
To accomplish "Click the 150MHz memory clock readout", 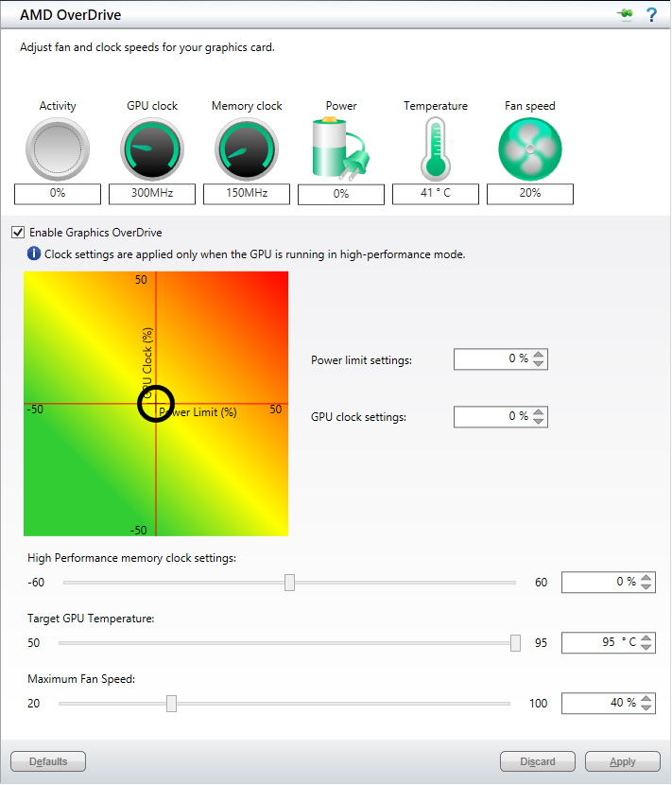I will [x=247, y=194].
